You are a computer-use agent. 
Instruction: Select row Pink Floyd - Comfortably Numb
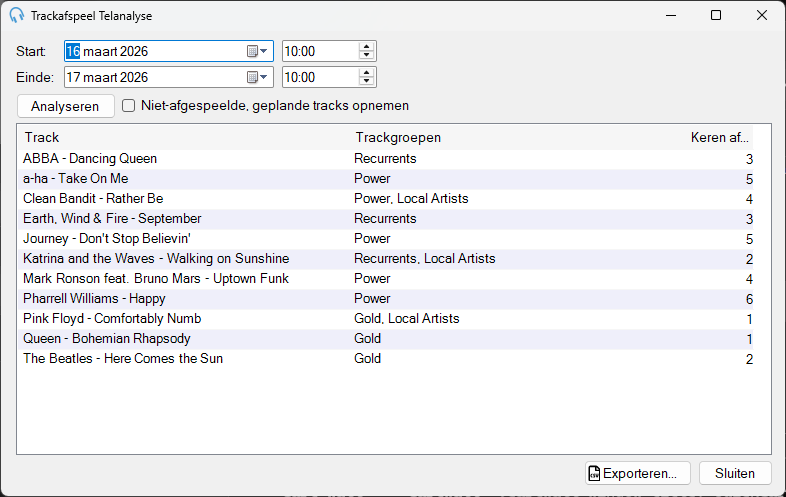tap(385, 319)
